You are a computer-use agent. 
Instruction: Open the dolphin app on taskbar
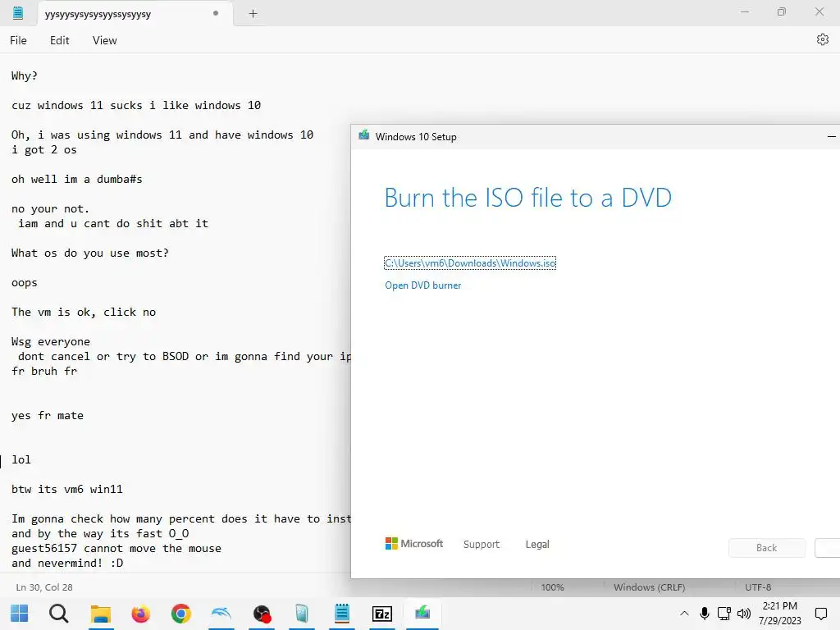221,614
